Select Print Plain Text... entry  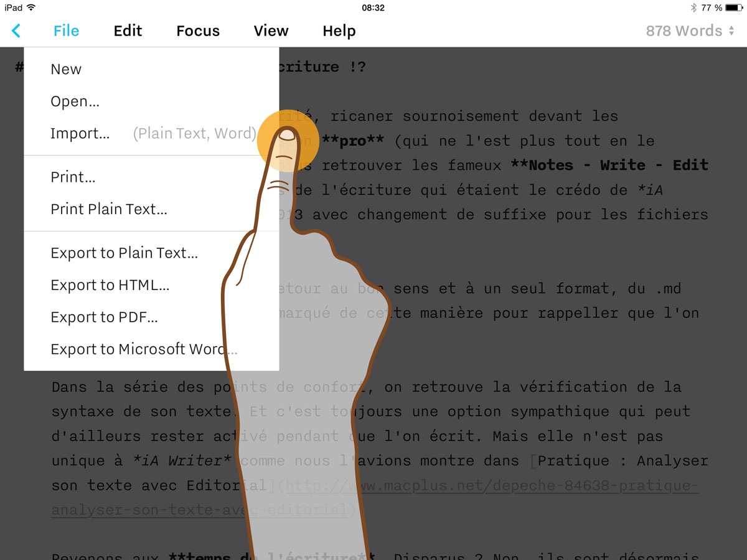click(x=151, y=209)
